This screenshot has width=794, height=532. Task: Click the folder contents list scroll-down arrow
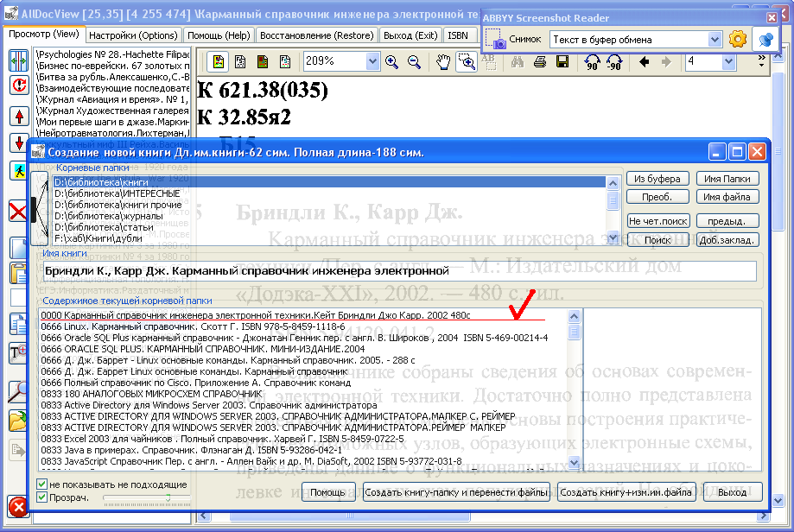point(574,462)
